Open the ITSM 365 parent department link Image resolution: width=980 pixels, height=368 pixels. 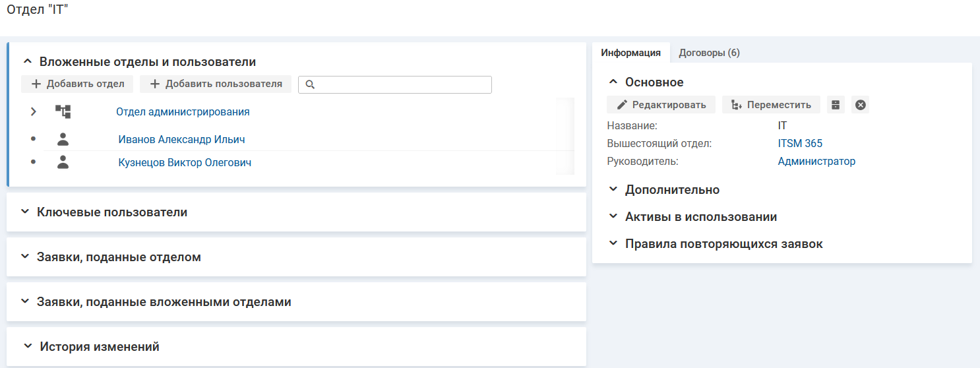click(x=800, y=143)
